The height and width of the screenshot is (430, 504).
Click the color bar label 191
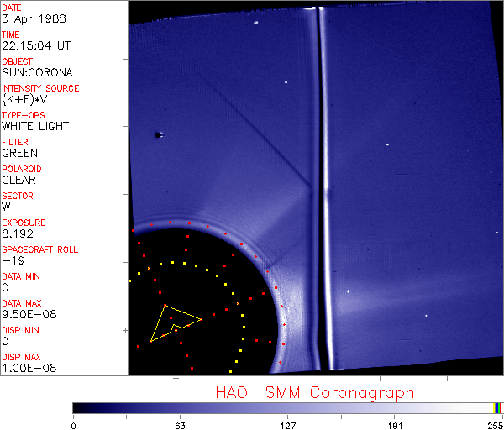coord(395,426)
